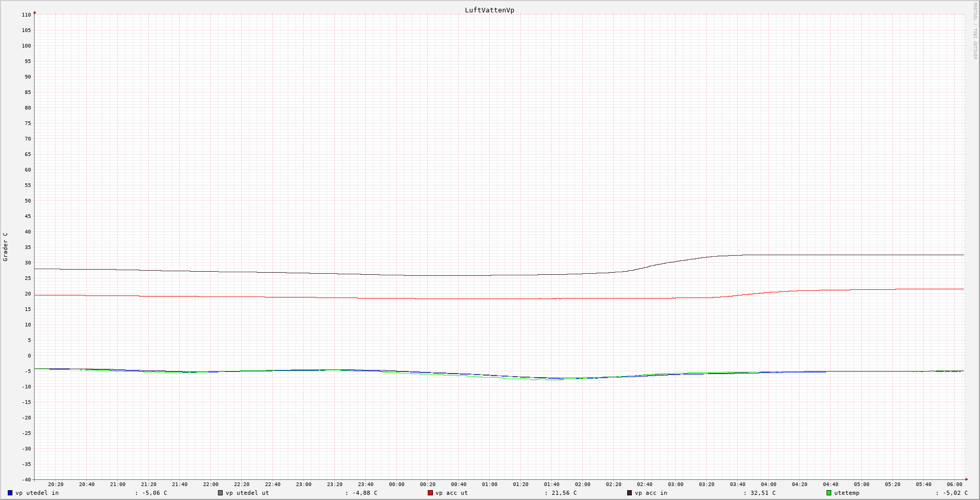980x500 pixels.
Task: Click the 06:00 time axis label
Action: 955,485
